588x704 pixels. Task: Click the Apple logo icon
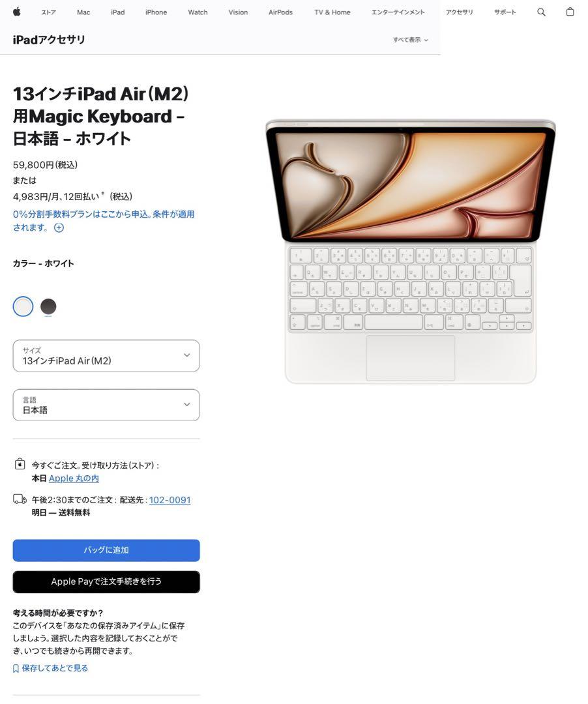pyautogui.click(x=16, y=12)
